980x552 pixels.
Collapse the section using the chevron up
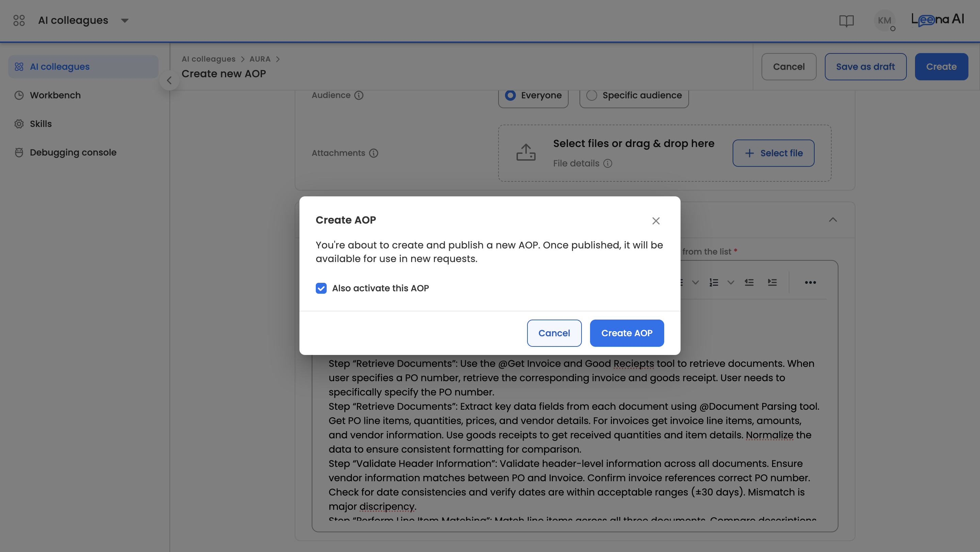[833, 220]
